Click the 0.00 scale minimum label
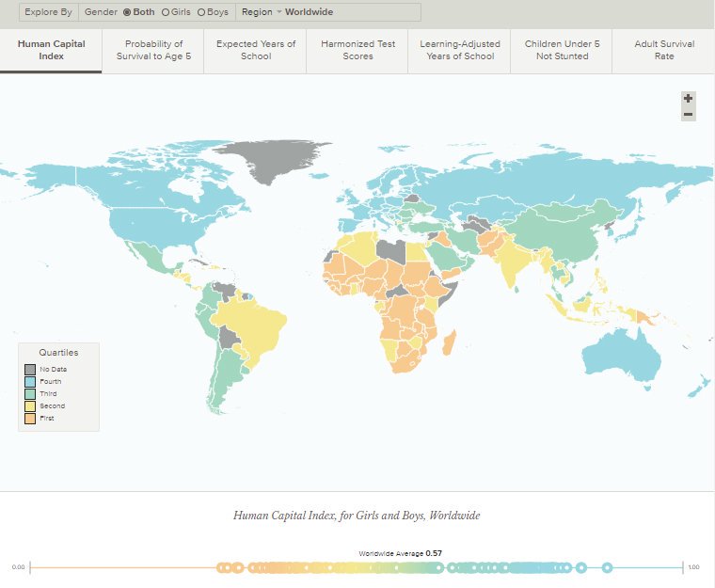Screen dimensions: 715x588 pyautogui.click(x=18, y=567)
